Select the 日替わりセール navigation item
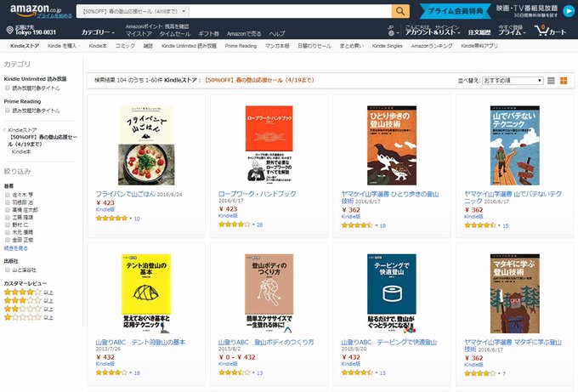The width and height of the screenshot is (578, 392). [314, 46]
